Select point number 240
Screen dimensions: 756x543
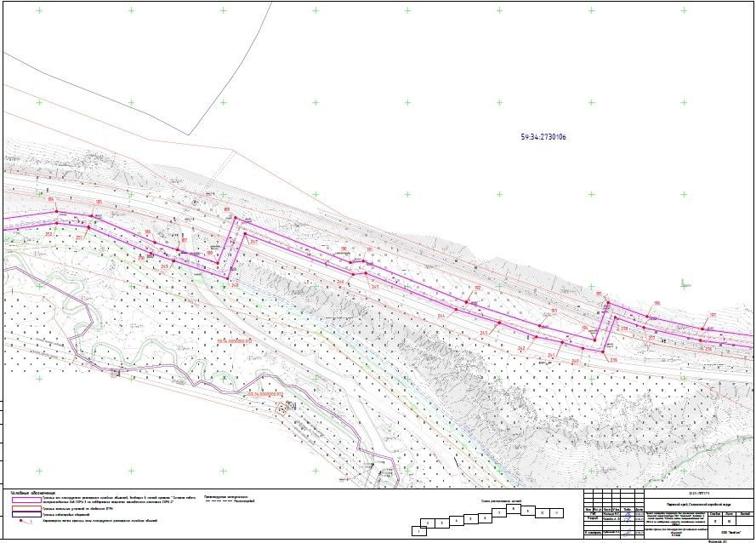575,361
